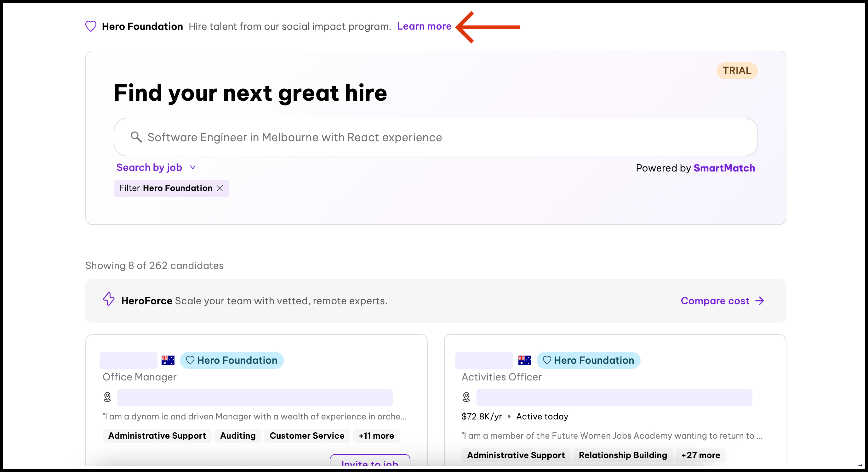868x472 pixels.
Task: Click location pin icon on Office Manager card
Action: (x=107, y=397)
